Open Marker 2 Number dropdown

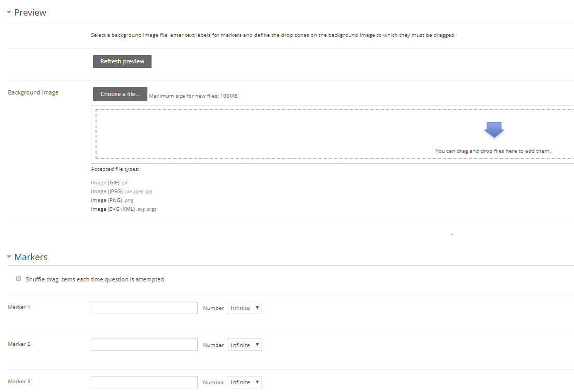(244, 345)
